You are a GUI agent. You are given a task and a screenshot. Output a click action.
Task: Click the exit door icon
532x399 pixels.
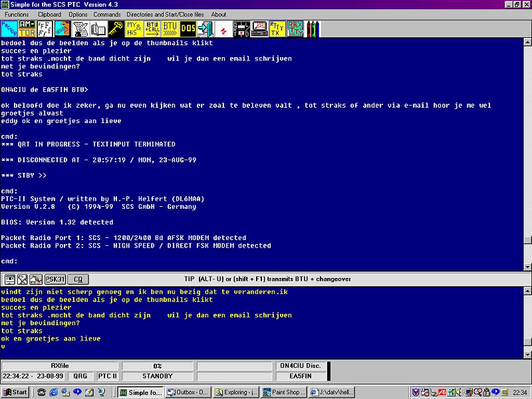206,29
